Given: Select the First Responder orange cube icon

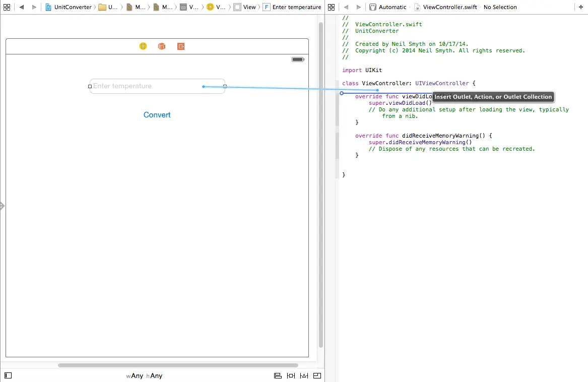Looking at the screenshot, I should 162,46.
